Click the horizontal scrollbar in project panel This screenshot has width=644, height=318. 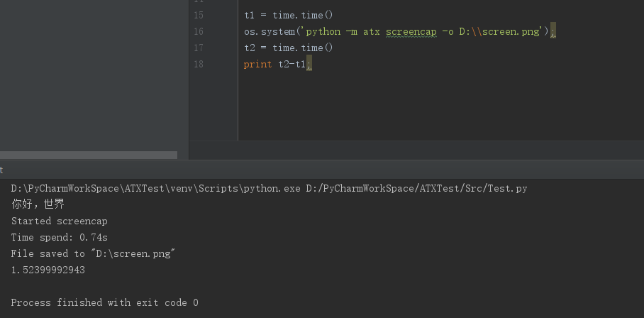89,155
